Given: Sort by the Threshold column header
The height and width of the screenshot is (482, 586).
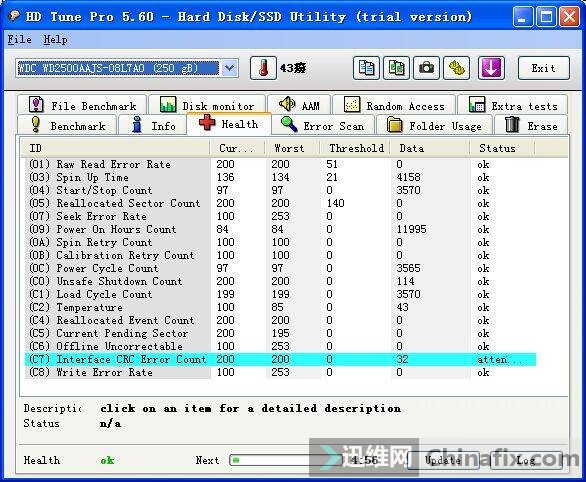Looking at the screenshot, I should pos(355,148).
